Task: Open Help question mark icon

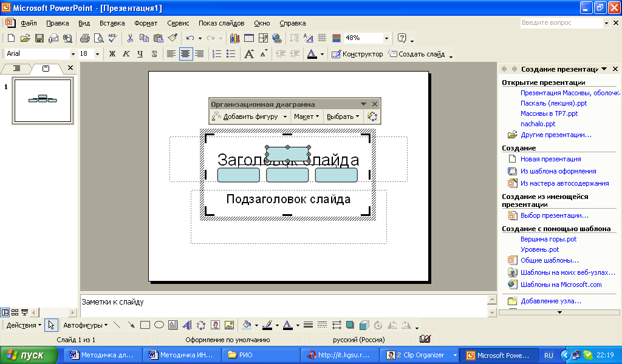Action: pyautogui.click(x=402, y=38)
